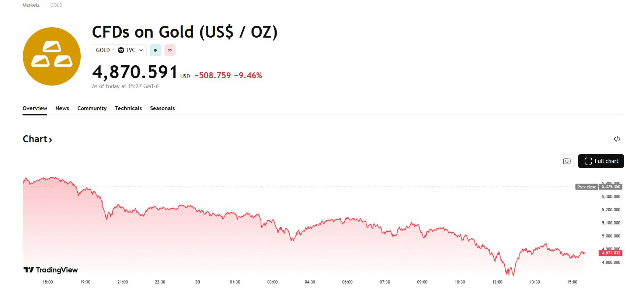
Task: Expand the Chart section heading arrow
Action: (51, 140)
